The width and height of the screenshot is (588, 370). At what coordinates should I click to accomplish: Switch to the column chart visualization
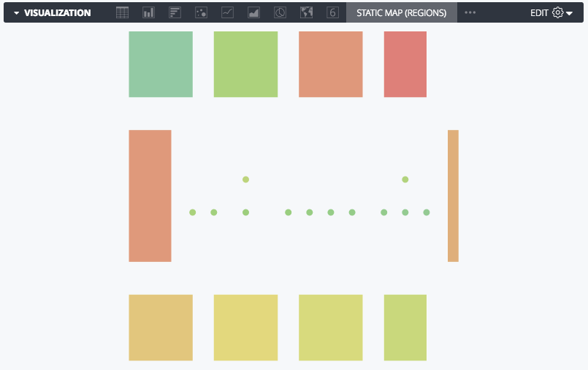coord(148,12)
